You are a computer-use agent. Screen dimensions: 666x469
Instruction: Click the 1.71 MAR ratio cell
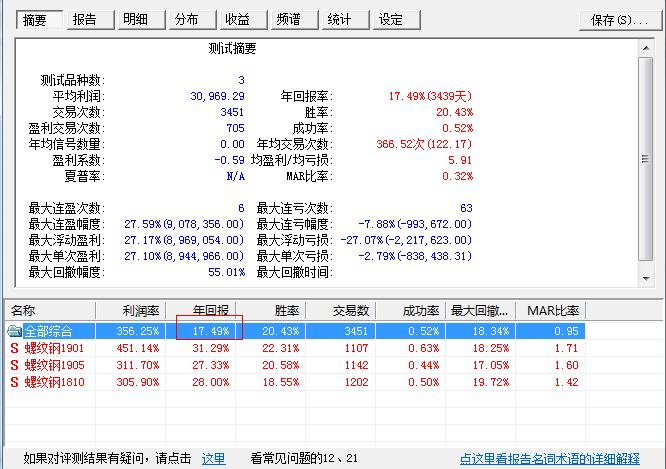coord(567,348)
